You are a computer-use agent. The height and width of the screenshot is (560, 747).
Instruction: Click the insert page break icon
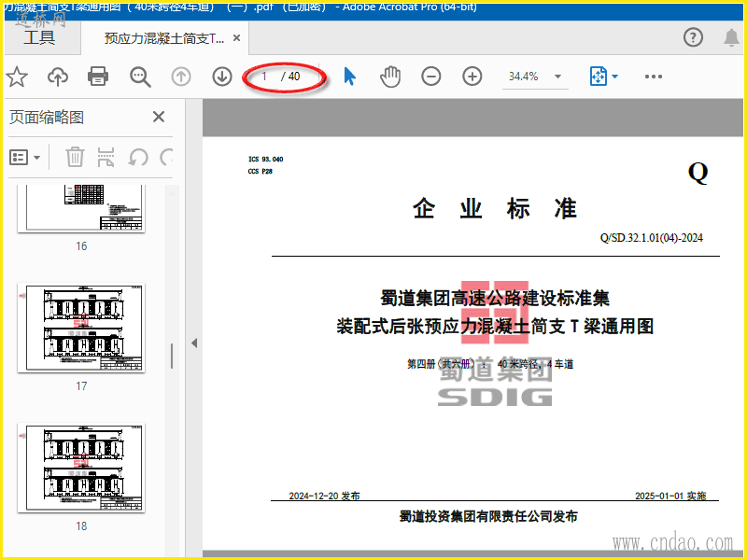(106, 157)
